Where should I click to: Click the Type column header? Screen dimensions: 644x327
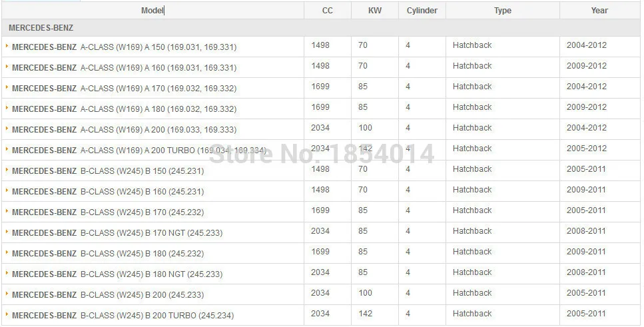(503, 11)
